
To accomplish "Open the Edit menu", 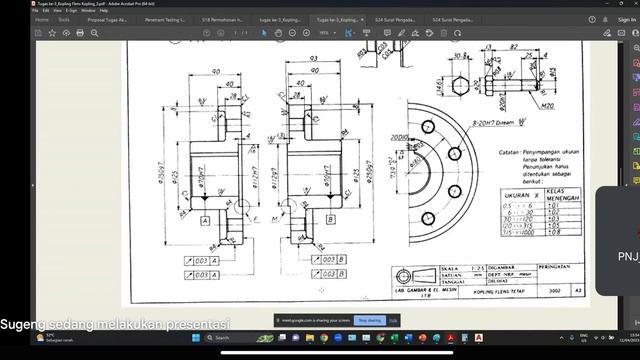I will click(x=46, y=11).
